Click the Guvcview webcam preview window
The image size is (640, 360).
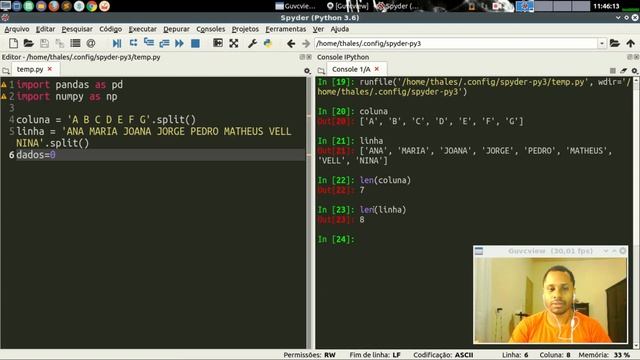pyautogui.click(x=550, y=295)
